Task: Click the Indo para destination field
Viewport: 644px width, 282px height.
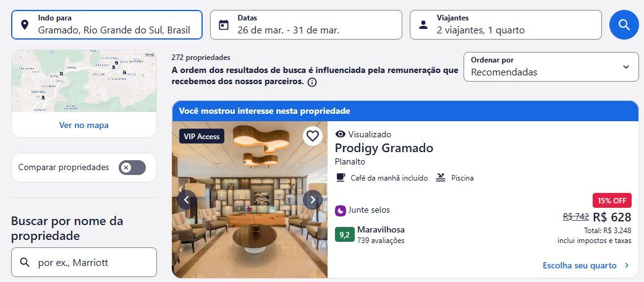Action: coord(107,25)
